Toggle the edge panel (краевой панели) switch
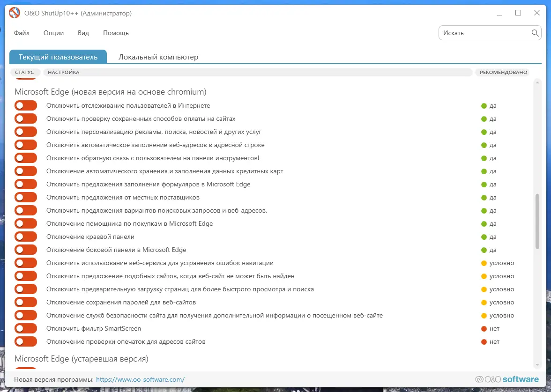Image resolution: width=551 pixels, height=392 pixels. [26, 237]
